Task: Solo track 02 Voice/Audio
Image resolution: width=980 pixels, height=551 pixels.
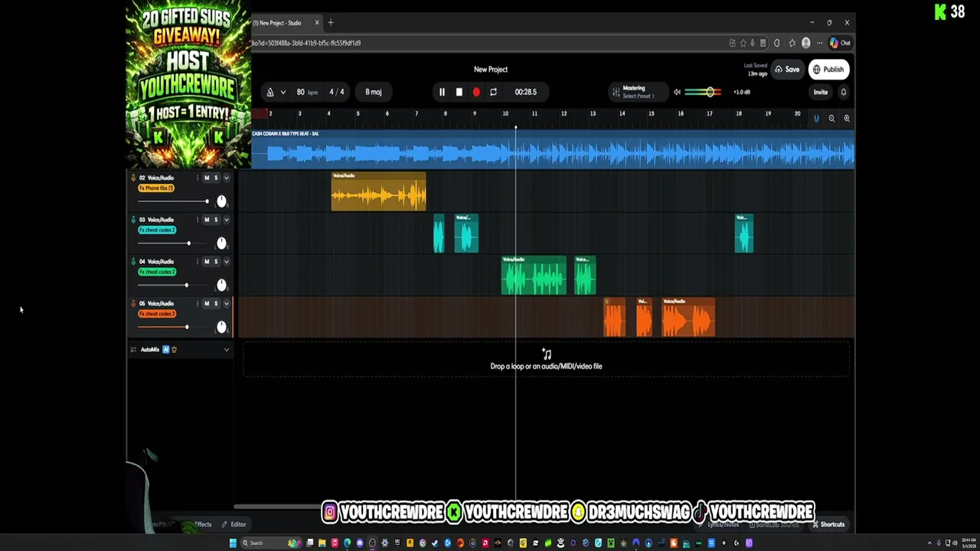Action: point(216,178)
